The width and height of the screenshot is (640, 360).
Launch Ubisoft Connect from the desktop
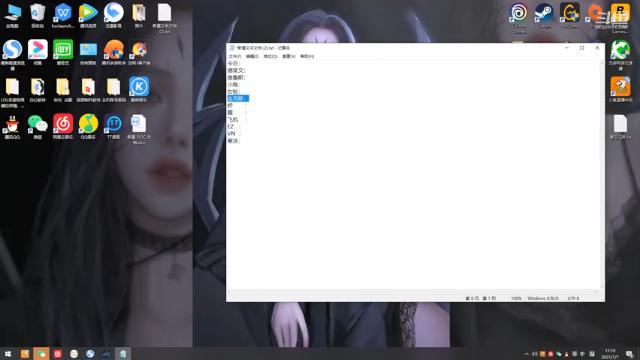[x=519, y=17]
